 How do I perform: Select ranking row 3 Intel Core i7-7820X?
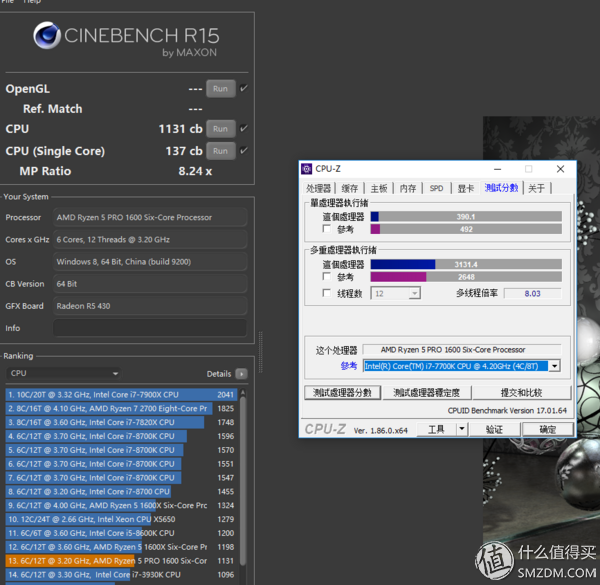[x=121, y=422]
